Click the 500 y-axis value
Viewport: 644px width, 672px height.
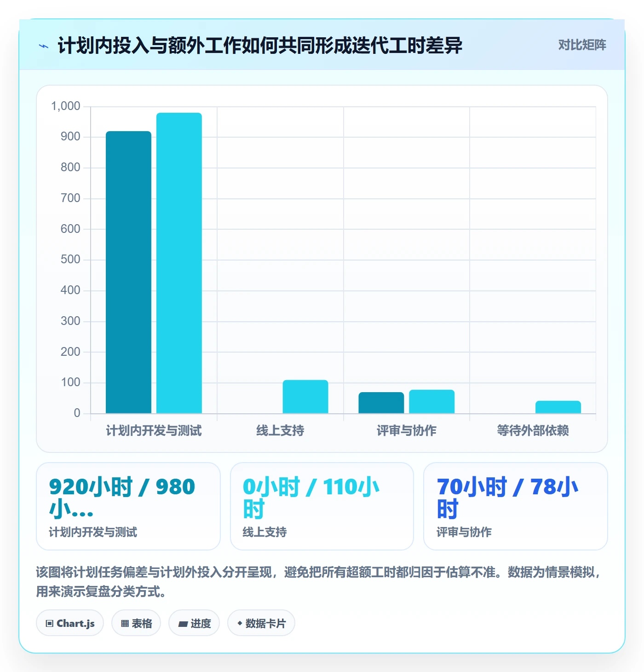coord(70,260)
